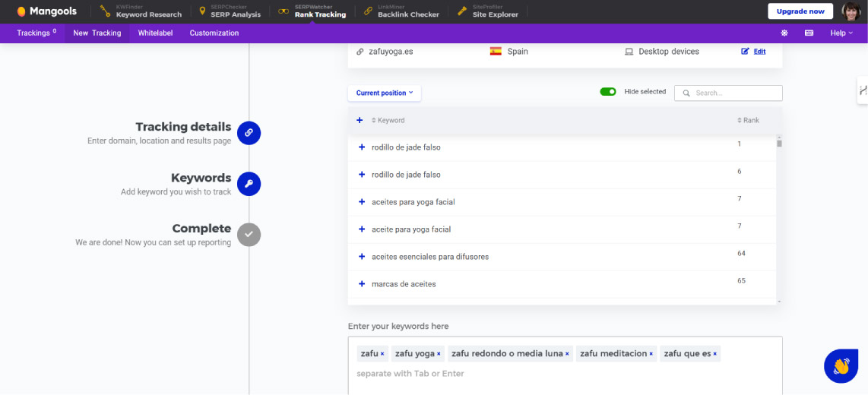868x395 pixels.
Task: Open the Current position dropdown
Action: [384, 93]
